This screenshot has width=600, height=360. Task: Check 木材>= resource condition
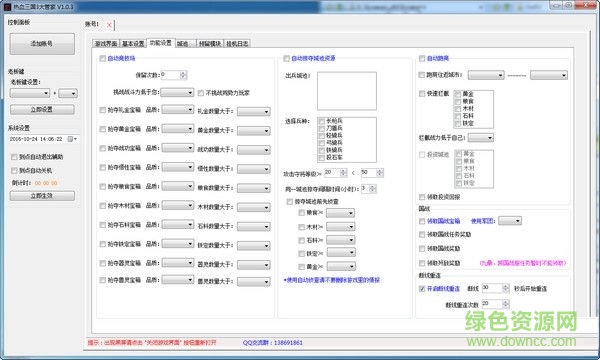tap(302, 227)
